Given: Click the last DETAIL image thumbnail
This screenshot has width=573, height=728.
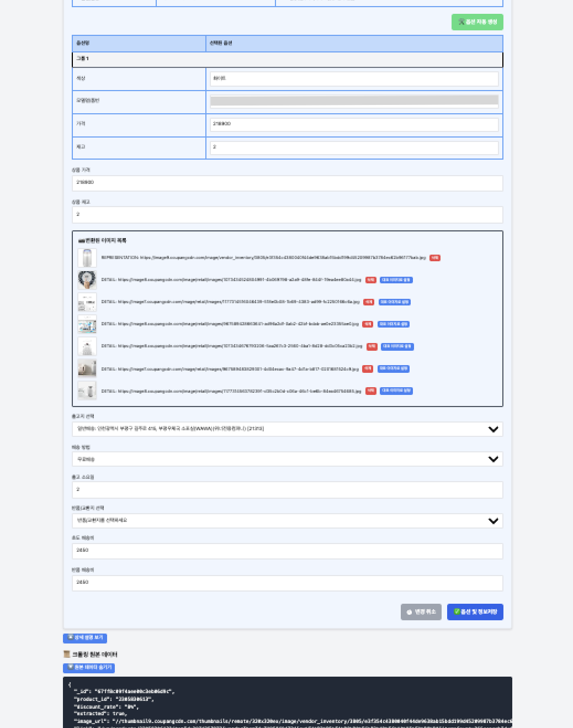Looking at the screenshot, I should [87, 391].
